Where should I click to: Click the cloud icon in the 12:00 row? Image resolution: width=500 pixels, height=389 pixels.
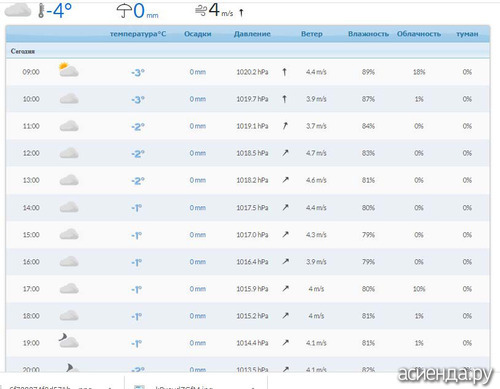click(69, 153)
